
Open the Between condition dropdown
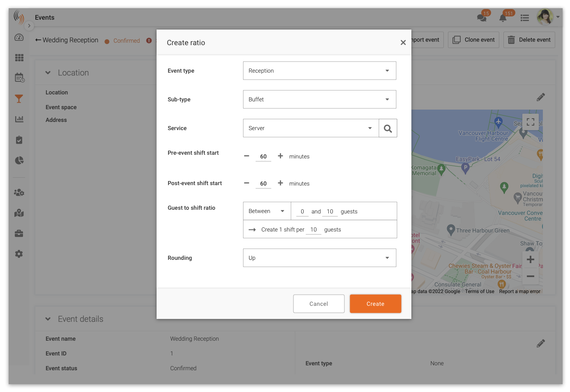(x=267, y=211)
